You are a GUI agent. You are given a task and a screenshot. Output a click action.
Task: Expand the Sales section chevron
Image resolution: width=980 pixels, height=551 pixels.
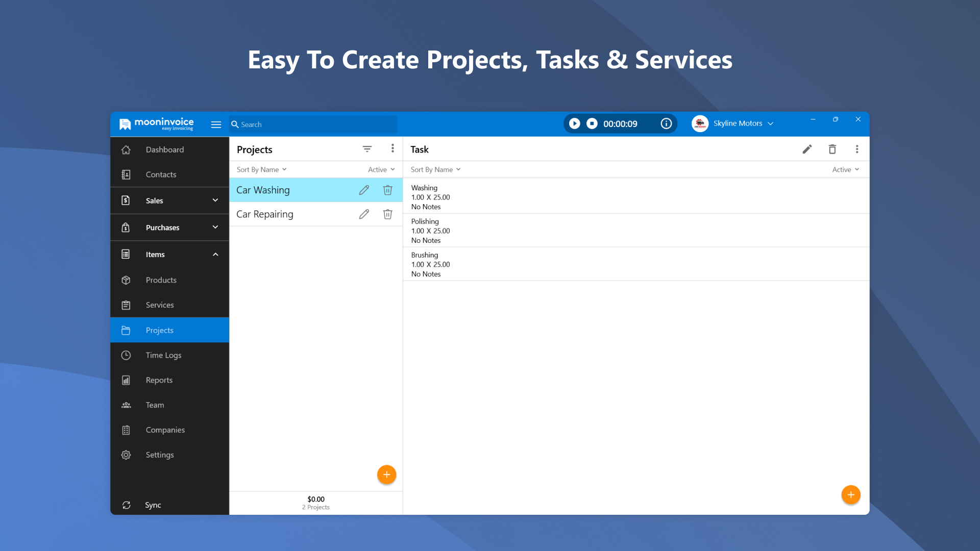tap(215, 200)
